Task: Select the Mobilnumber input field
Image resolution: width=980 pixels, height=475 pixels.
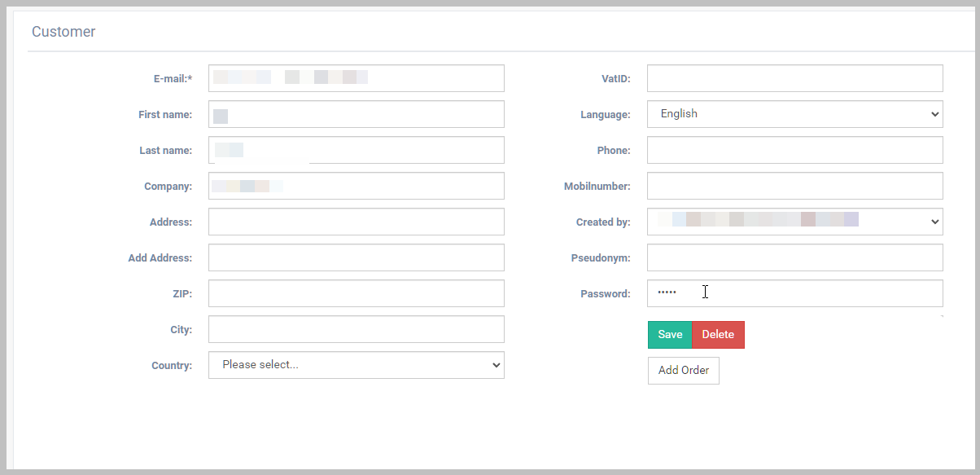Action: coord(794,186)
